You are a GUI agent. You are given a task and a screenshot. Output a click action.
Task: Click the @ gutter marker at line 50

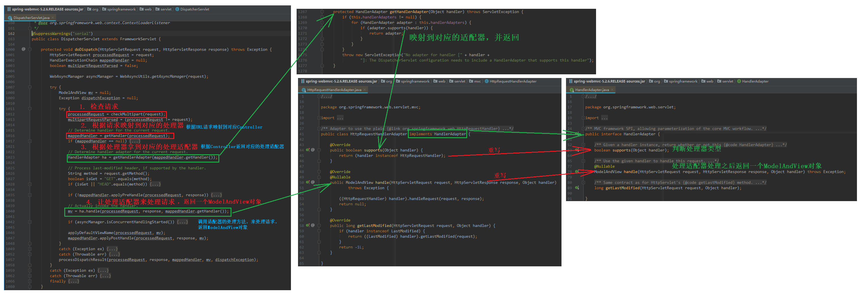tap(313, 182)
